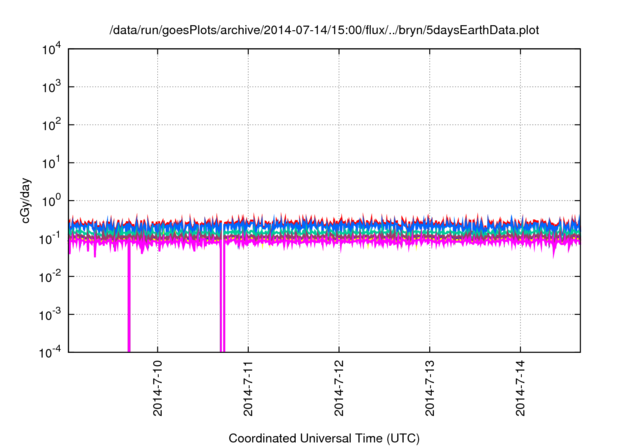640x448 pixels.
Task: Click the 2014-7-12 x-axis date label
Action: [339, 388]
